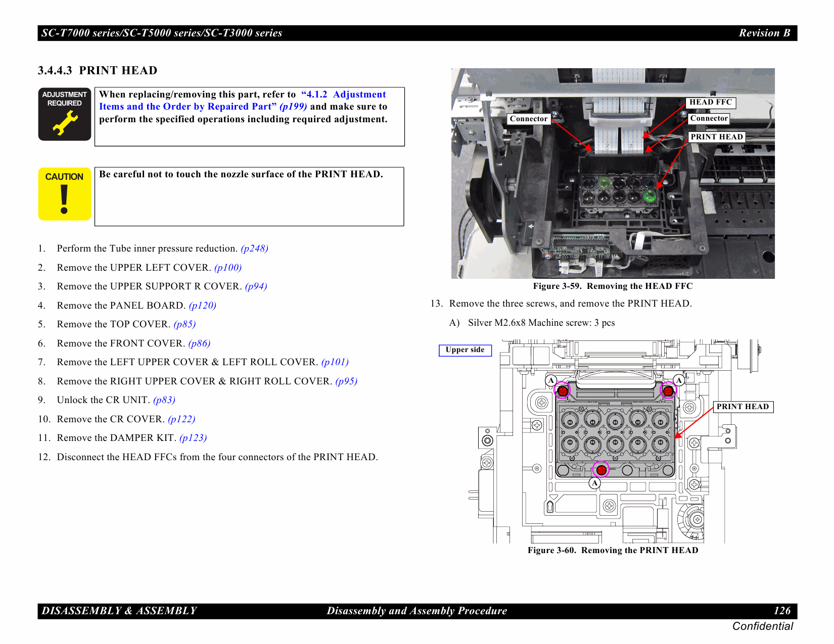Click the right Connector callout label
Image resolution: width=834 pixels, height=644 pixels.
708,119
